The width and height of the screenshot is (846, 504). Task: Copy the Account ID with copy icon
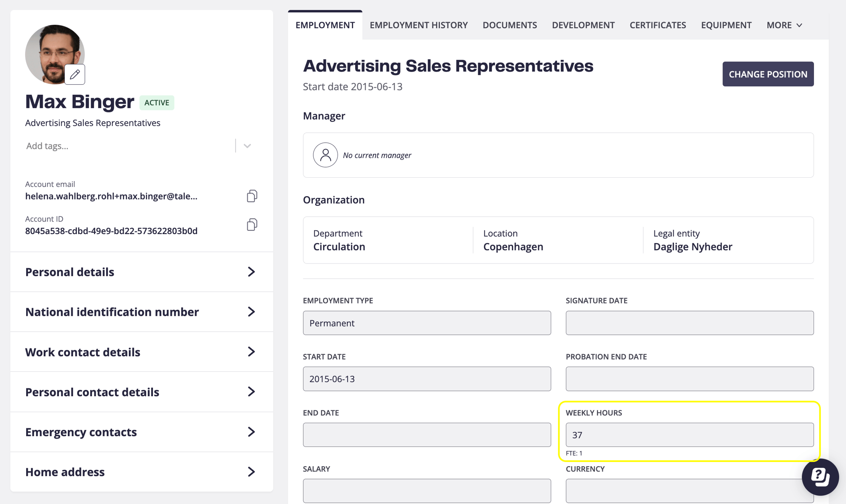(x=252, y=224)
